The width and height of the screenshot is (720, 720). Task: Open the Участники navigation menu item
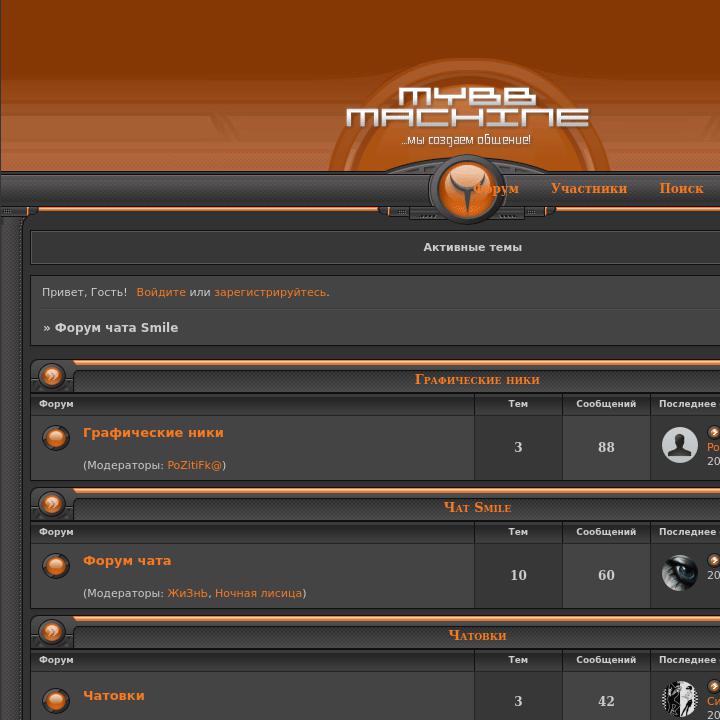pyautogui.click(x=589, y=188)
